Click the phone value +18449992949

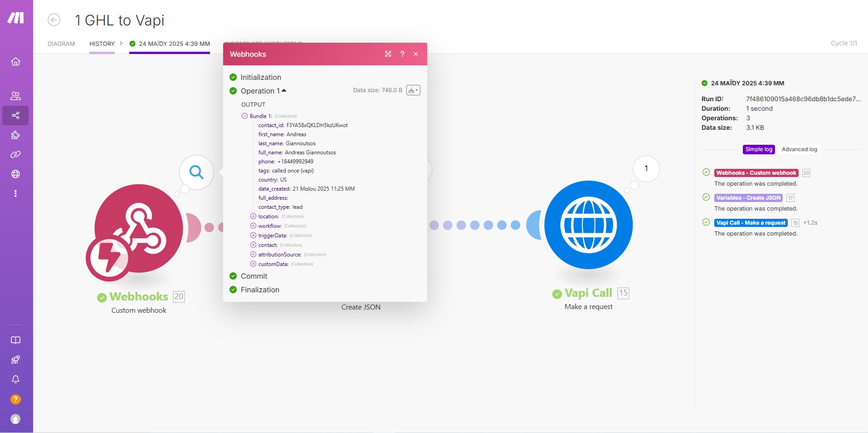click(295, 162)
